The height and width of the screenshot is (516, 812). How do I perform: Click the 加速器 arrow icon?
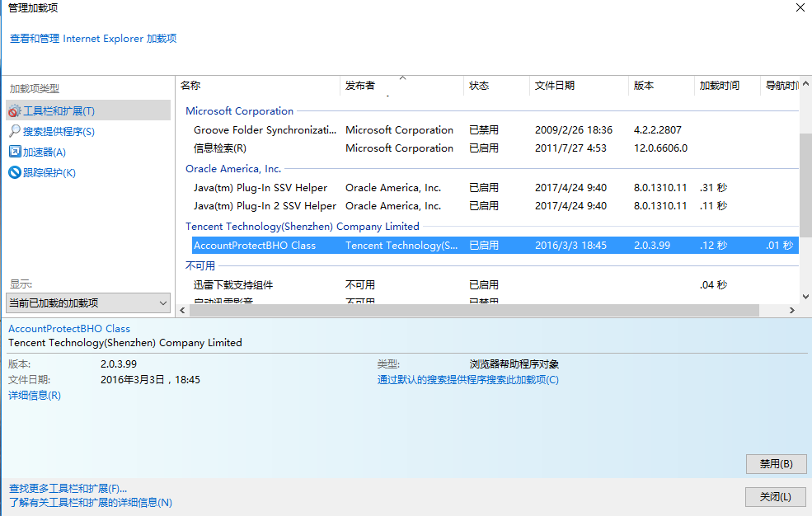pyautogui.click(x=15, y=152)
